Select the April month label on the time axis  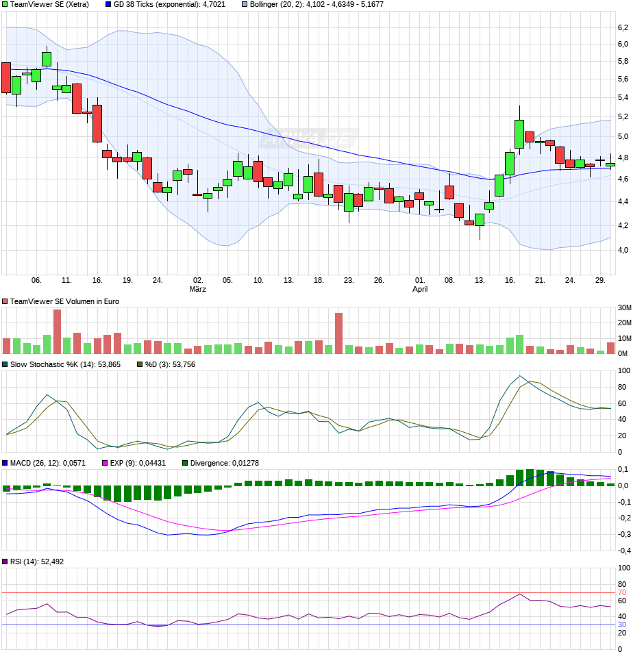pos(420,290)
